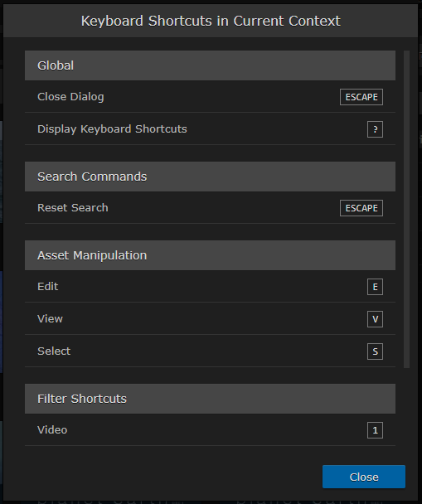Click the Video filter shortcut label

coord(52,429)
